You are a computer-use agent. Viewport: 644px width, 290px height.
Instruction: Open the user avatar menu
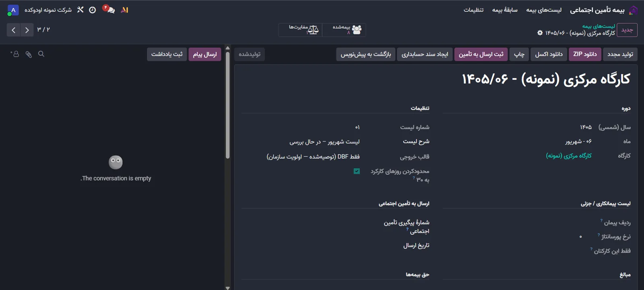tap(13, 10)
